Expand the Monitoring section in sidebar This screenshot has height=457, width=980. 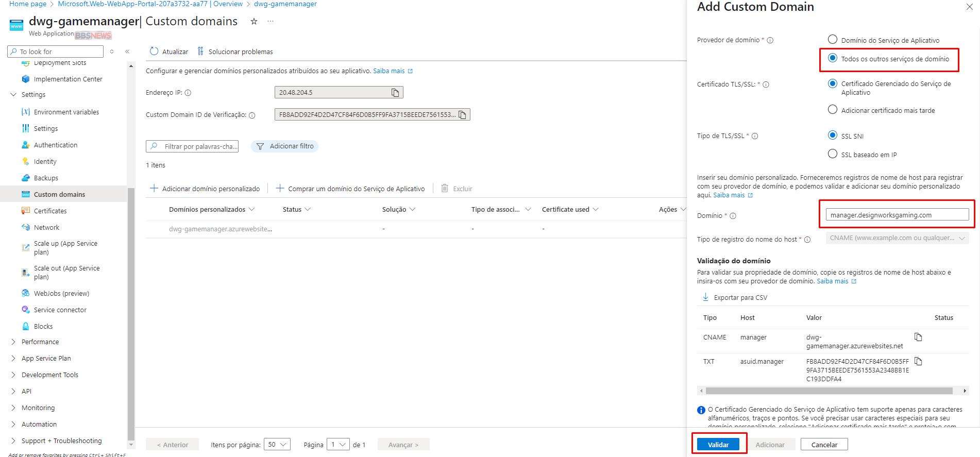[x=13, y=408]
